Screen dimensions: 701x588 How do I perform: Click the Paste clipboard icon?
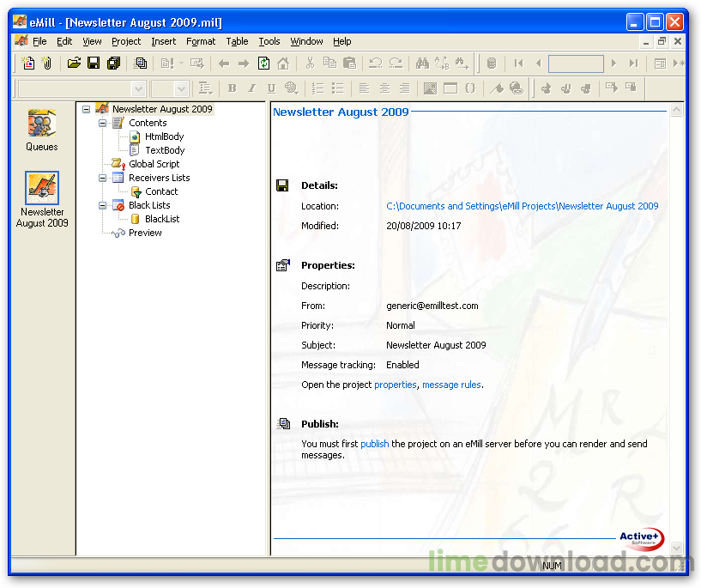349,64
